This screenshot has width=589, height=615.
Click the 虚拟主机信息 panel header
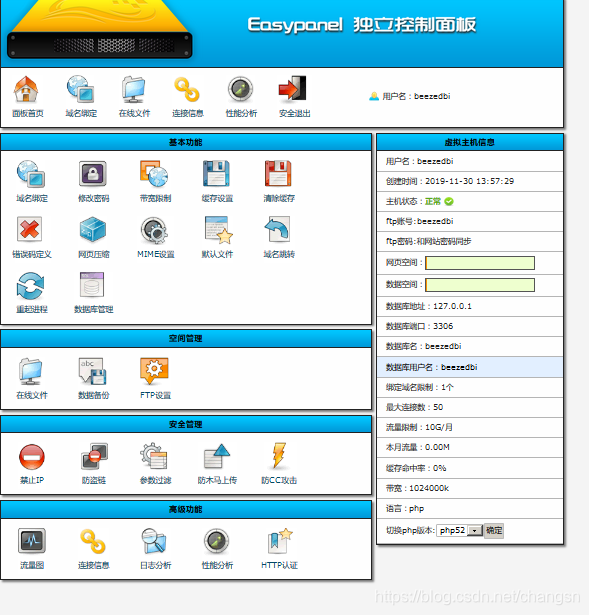(x=470, y=142)
